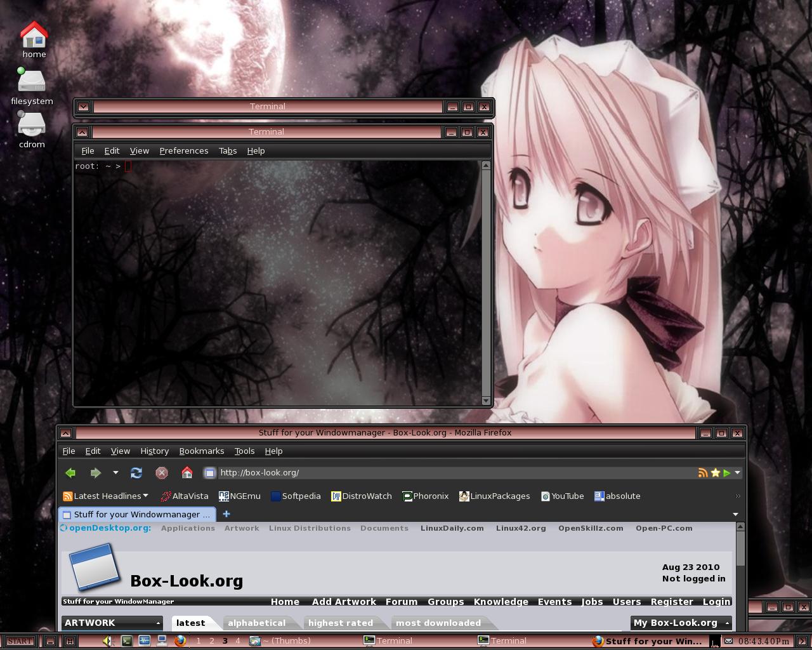Image resolution: width=812 pixels, height=650 pixels.
Task: Click the volume speaker icon in taskbar
Action: point(107,641)
